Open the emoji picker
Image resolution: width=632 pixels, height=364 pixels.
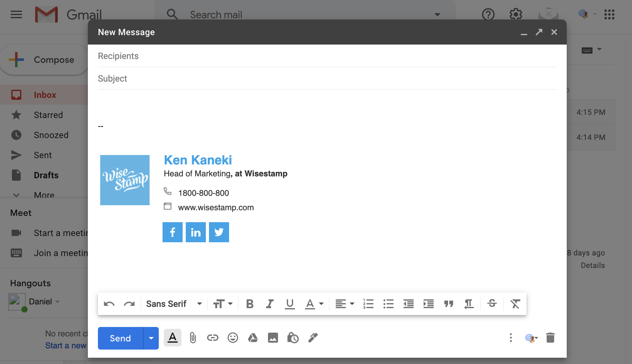pos(233,338)
